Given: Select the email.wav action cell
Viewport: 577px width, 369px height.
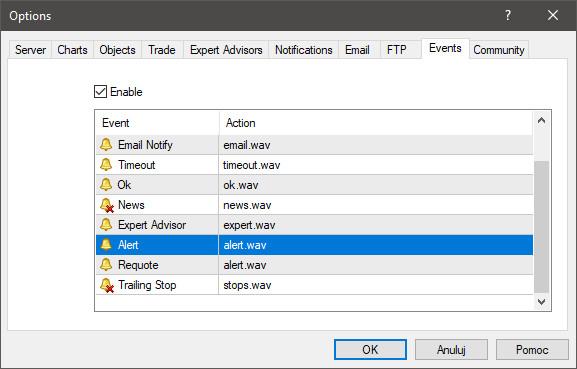Looking at the screenshot, I should coord(376,145).
